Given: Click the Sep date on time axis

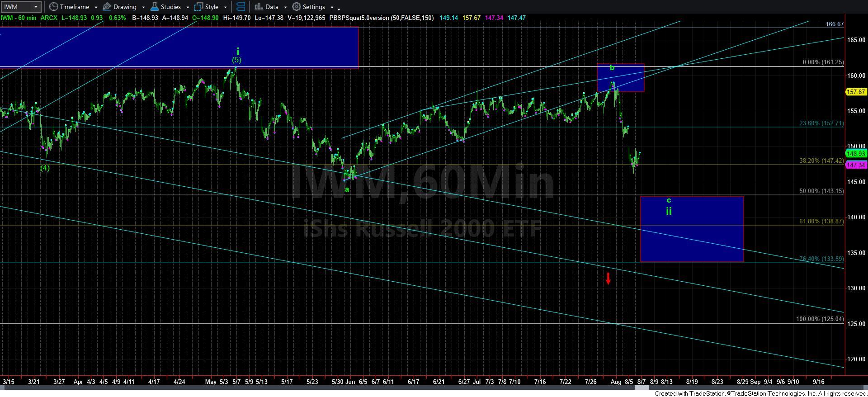Looking at the screenshot, I should click(x=755, y=382).
